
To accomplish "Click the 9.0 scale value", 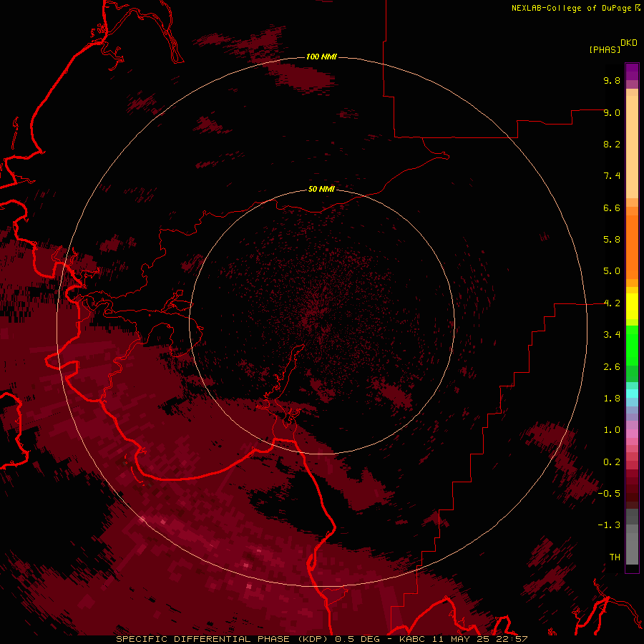I will click(x=612, y=112).
